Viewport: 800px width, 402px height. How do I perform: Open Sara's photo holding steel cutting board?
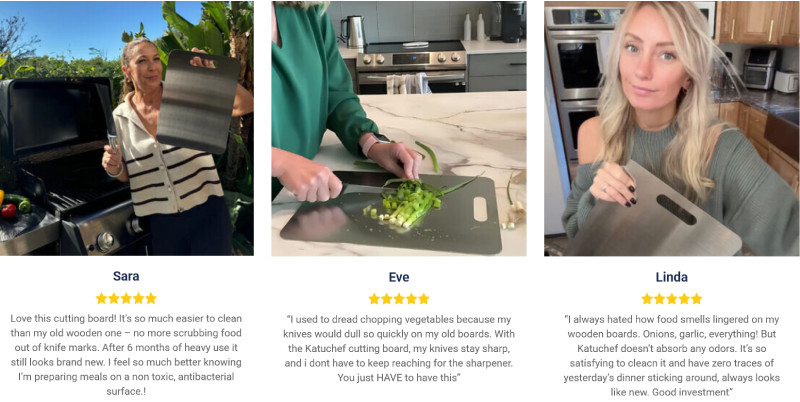(x=127, y=128)
